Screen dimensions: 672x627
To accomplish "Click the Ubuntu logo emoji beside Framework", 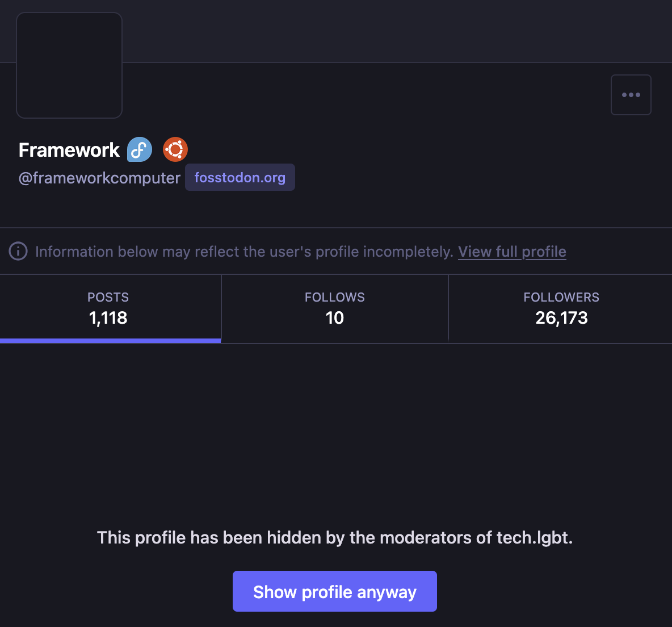I will tap(175, 150).
